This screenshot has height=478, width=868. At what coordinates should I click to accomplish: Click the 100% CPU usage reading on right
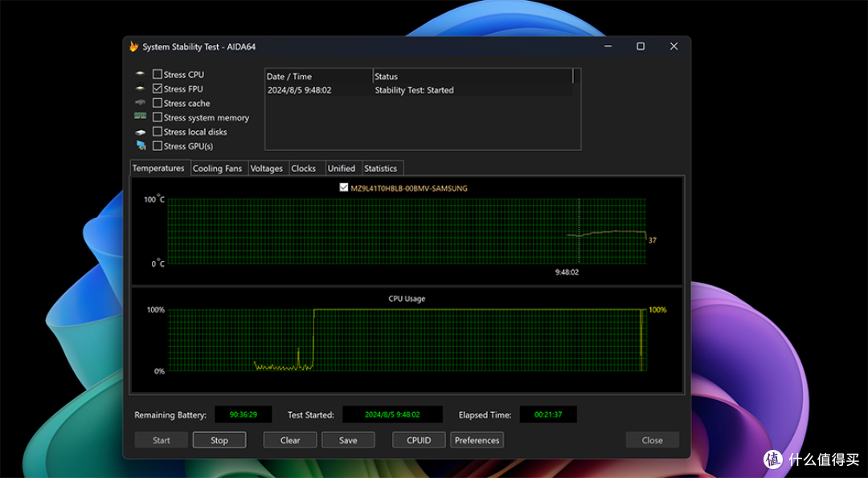click(657, 310)
